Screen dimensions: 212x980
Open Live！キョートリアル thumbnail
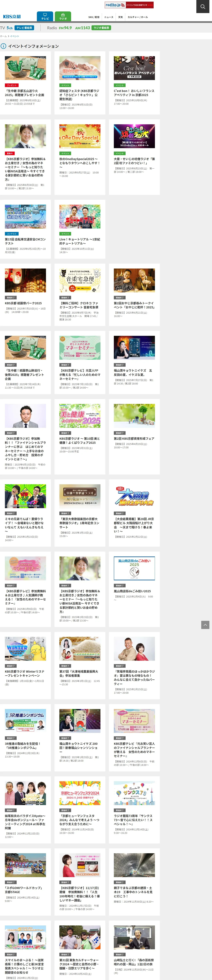(80, 216)
